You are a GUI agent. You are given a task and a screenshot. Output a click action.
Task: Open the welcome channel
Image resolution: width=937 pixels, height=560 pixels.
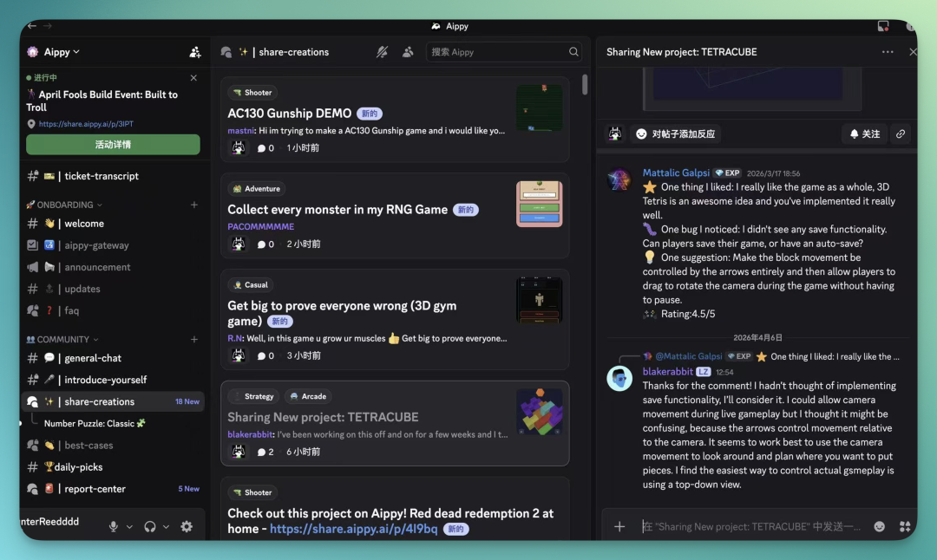click(113, 224)
